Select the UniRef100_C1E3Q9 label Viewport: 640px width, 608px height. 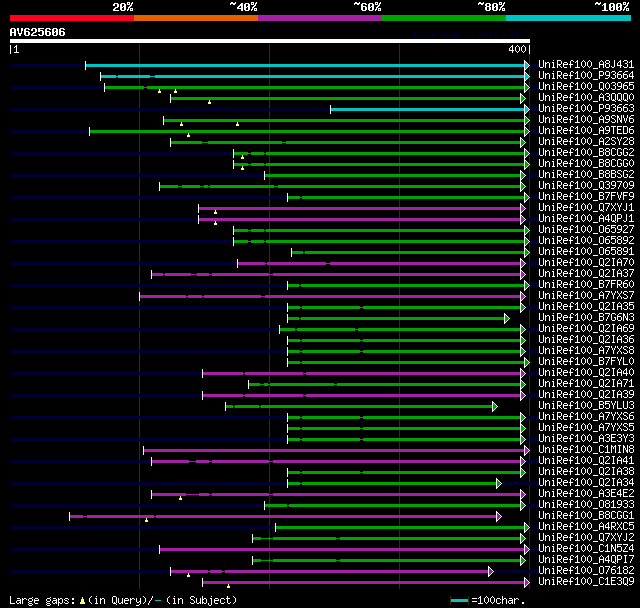coord(586,582)
